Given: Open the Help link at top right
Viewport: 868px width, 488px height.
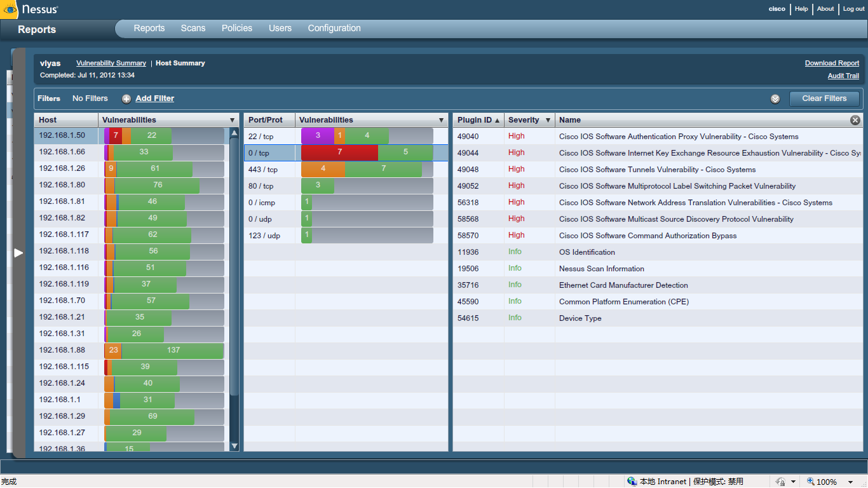Looking at the screenshot, I should pos(801,9).
